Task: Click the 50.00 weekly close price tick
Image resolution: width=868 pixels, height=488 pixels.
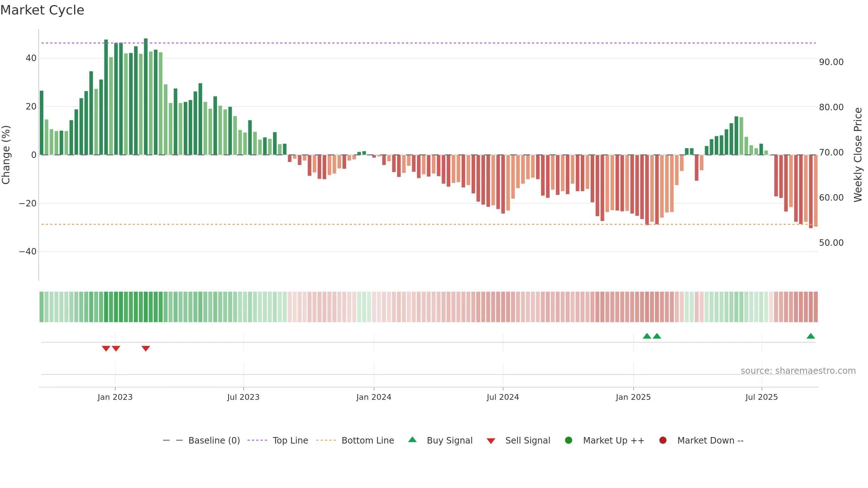Action: 831,243
